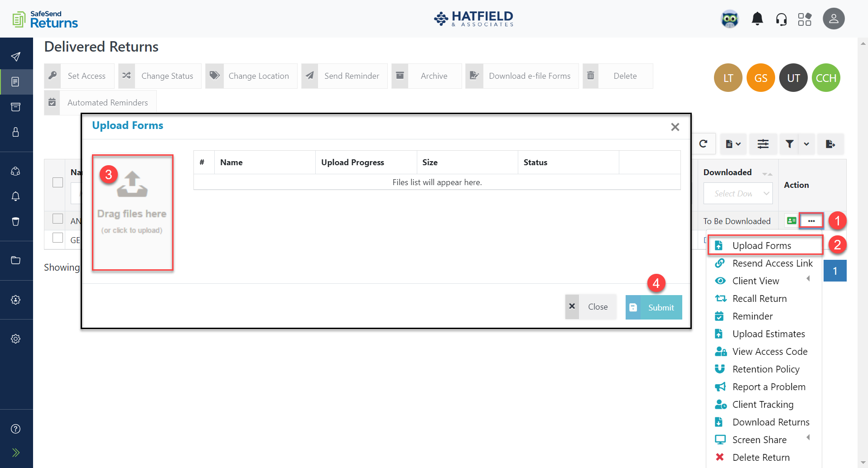
Task: Open the Select Downloaded dropdown
Action: [x=738, y=193]
